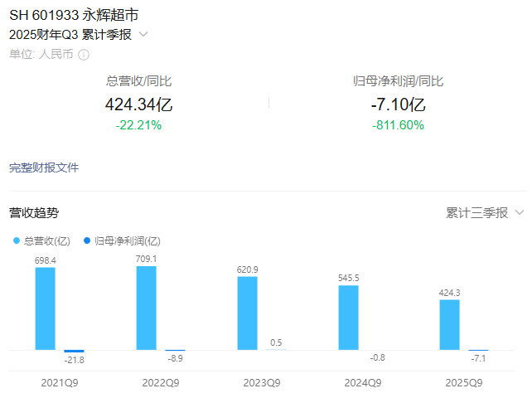Click the info icon beside 单位: 人民币
The width and height of the screenshot is (532, 398).
pos(84,55)
